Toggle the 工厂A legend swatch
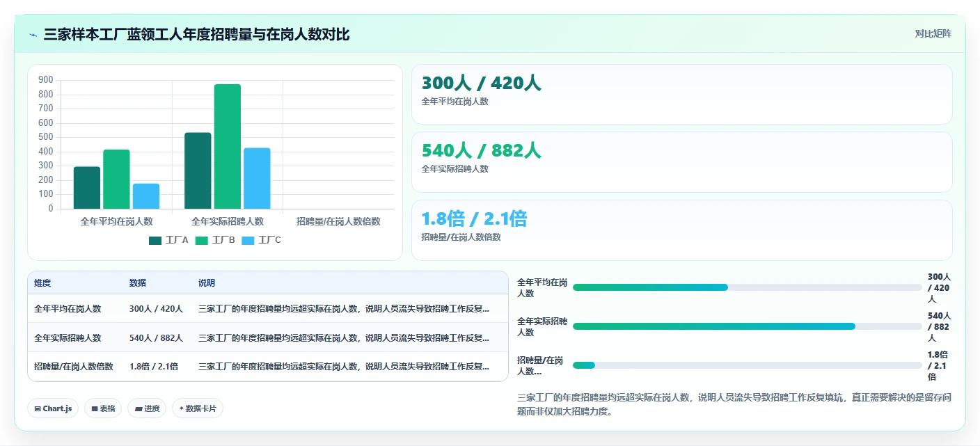 (155, 240)
